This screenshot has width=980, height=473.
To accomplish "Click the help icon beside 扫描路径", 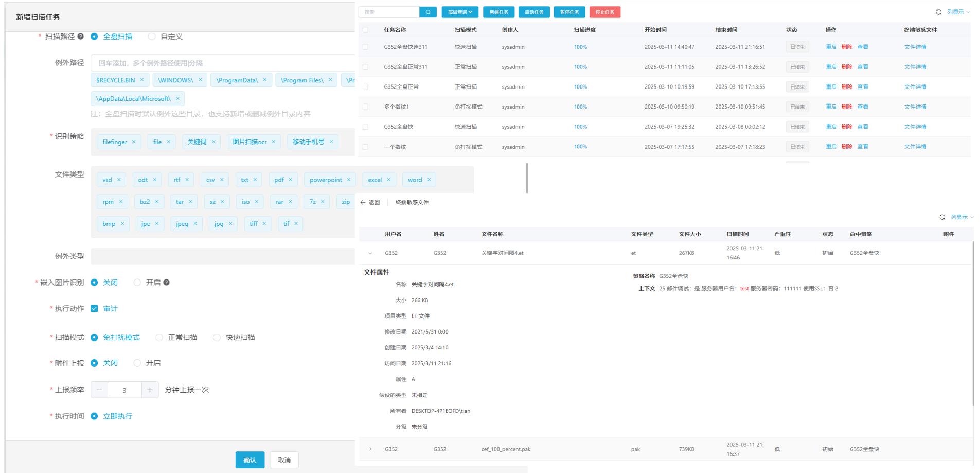I will (81, 37).
